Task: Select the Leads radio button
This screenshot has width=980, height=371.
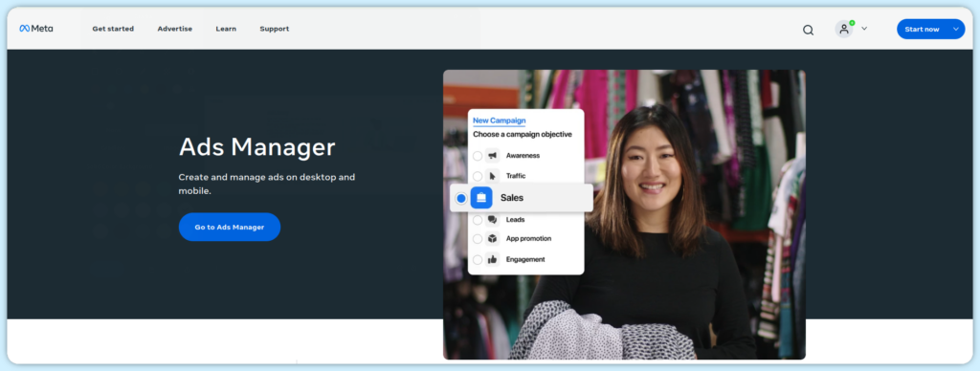Action: (x=478, y=220)
